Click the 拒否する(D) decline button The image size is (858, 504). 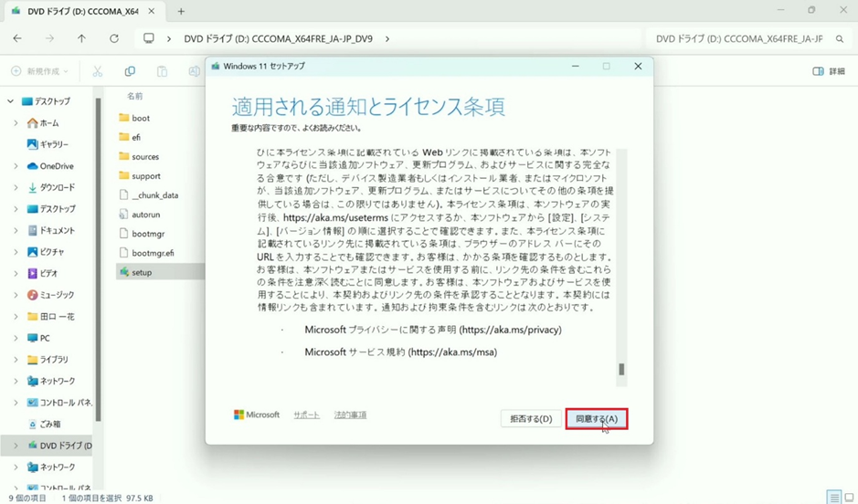[x=530, y=419]
